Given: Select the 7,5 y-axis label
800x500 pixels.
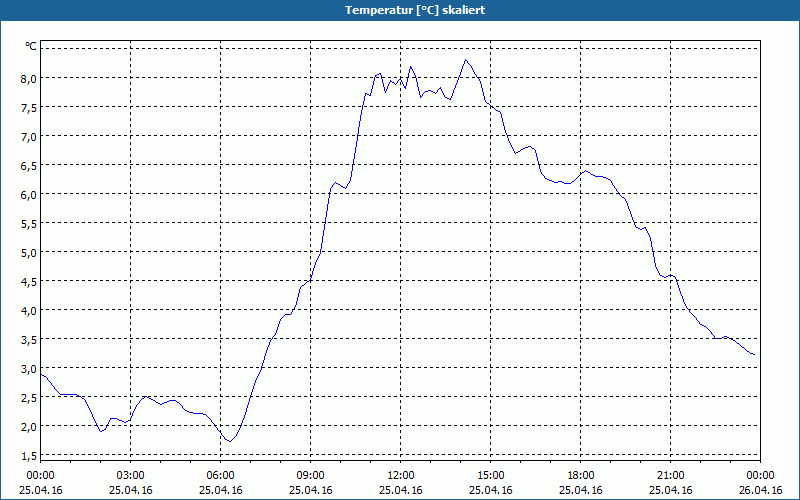Looking at the screenshot, I should coord(29,107).
